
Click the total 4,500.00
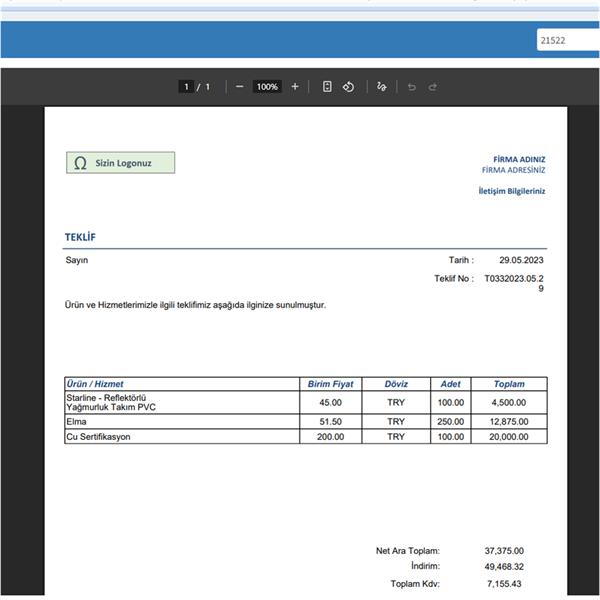click(x=509, y=403)
